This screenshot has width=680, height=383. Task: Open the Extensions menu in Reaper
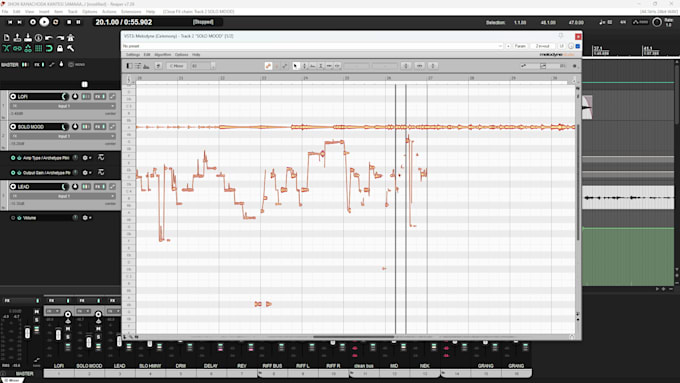pyautogui.click(x=131, y=12)
